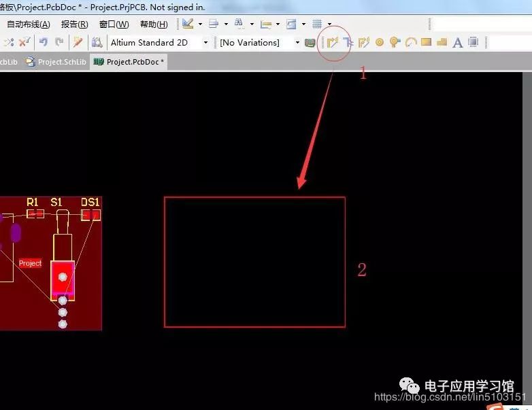The width and height of the screenshot is (532, 410).
Task: Select the differential pair routing tool
Action: click(x=348, y=42)
